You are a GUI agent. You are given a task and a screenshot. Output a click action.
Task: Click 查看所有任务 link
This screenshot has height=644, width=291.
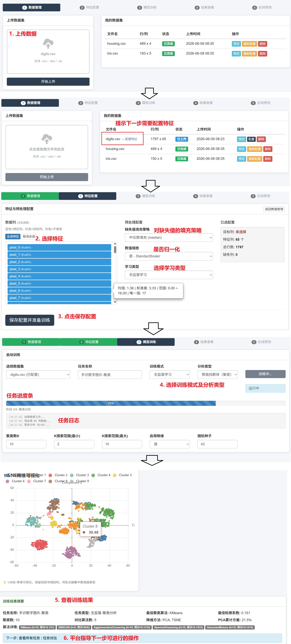pos(29,638)
